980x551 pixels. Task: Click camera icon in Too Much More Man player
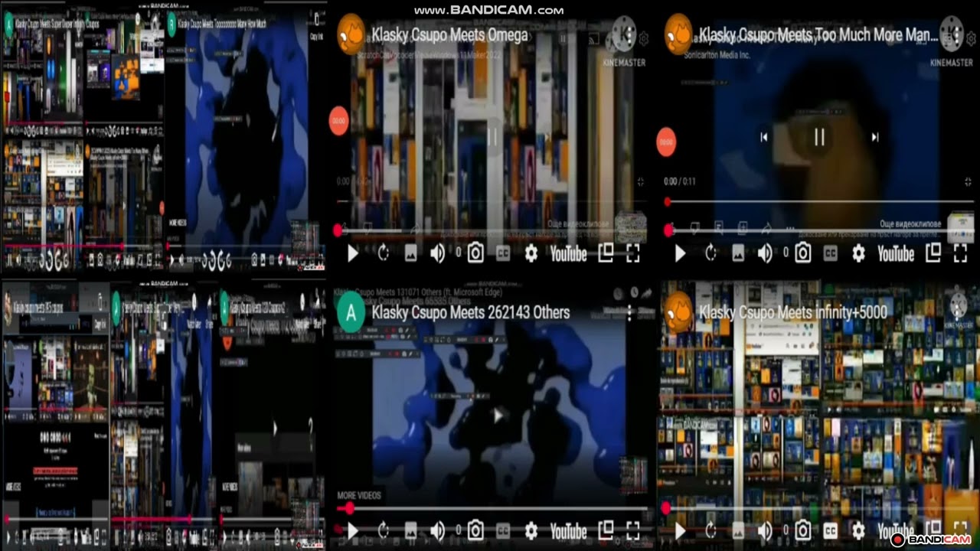click(x=802, y=253)
